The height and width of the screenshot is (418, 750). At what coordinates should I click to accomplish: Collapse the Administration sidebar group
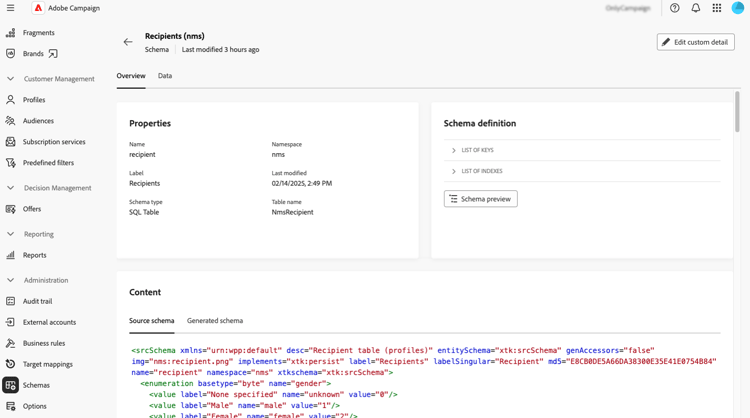coord(11,280)
